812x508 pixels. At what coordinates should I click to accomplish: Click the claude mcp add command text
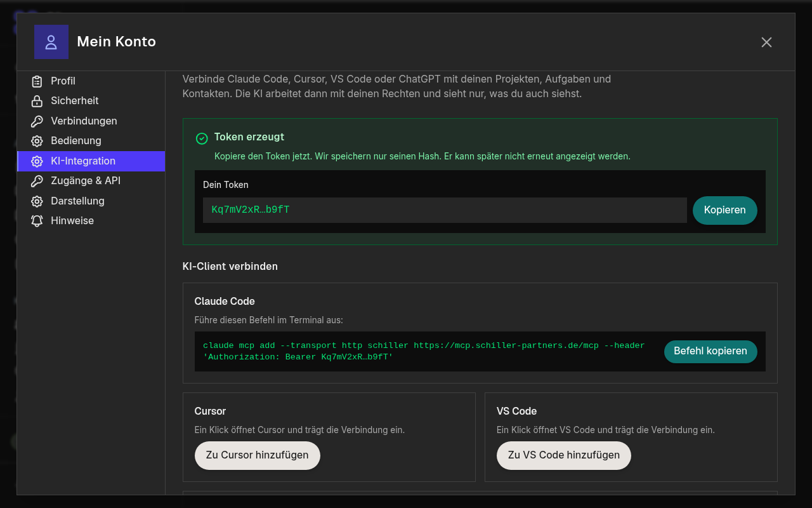(x=424, y=351)
